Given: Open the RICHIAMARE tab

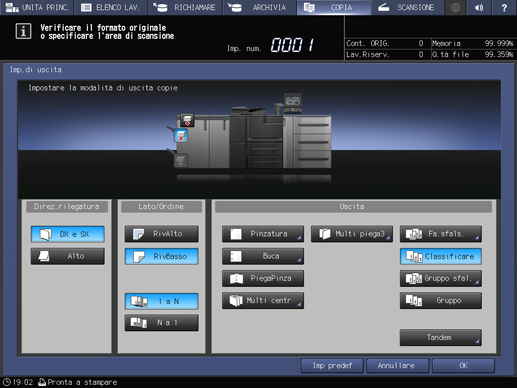Looking at the screenshot, I should click(185, 7).
